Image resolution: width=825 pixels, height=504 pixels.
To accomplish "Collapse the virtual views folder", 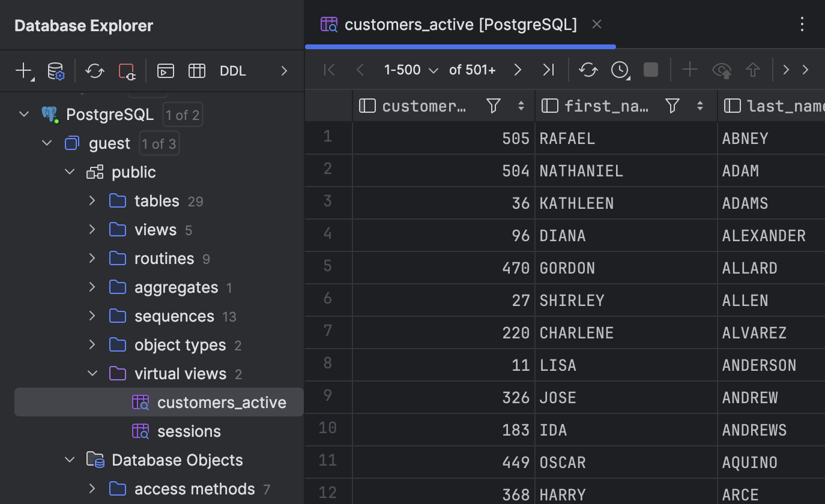I will (92, 373).
